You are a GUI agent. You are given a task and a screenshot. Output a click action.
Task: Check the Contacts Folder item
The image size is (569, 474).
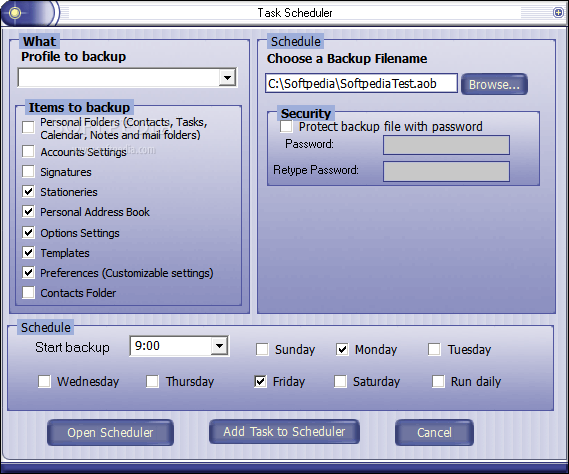coord(28,292)
